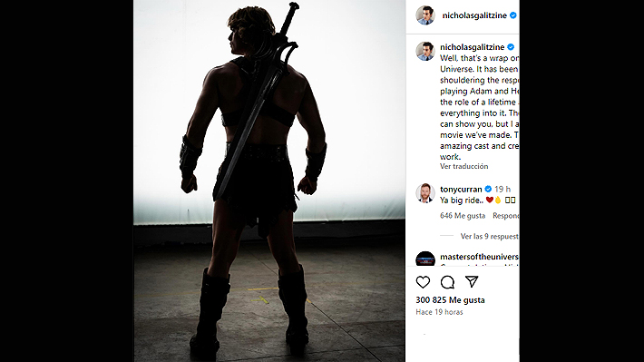Share post via paper plane icon
This screenshot has height=362, width=644.
[472, 281]
